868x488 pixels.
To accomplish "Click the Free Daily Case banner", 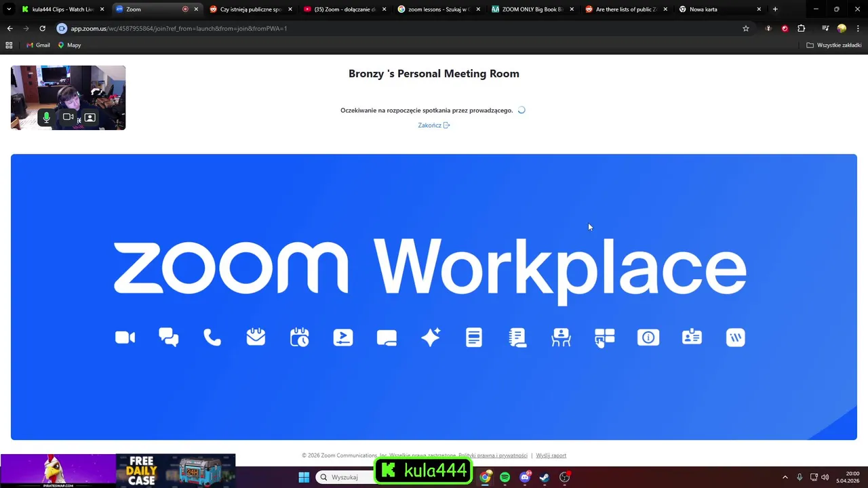I will tap(176, 470).
